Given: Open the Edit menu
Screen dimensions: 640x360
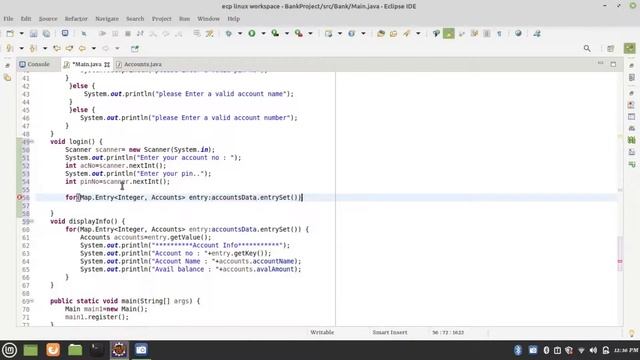Looking at the screenshot, I should [26, 19].
